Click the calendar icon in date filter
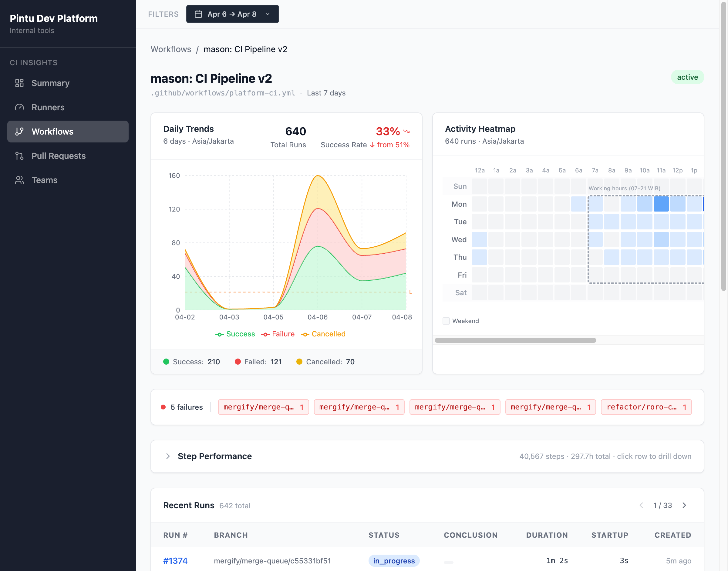 coord(198,14)
